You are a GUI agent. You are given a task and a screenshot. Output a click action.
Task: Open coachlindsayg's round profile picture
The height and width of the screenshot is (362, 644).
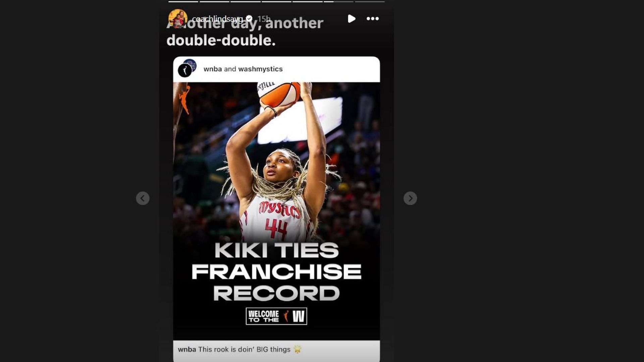pyautogui.click(x=178, y=19)
